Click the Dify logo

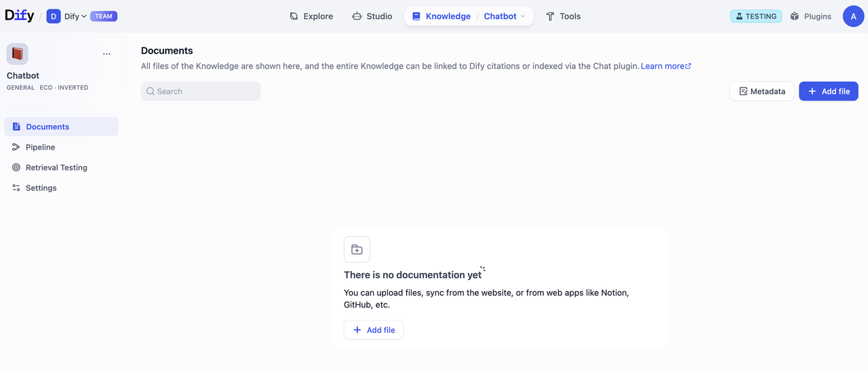tap(19, 16)
